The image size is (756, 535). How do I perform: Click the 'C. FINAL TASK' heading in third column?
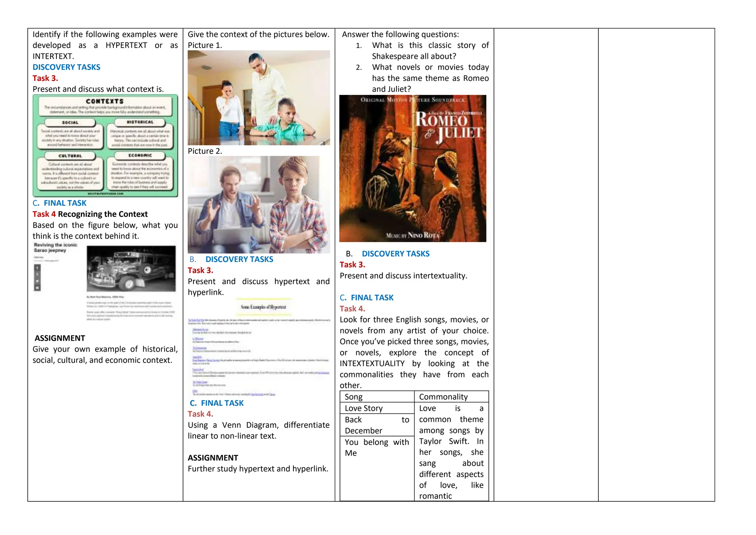[x=367, y=298]
